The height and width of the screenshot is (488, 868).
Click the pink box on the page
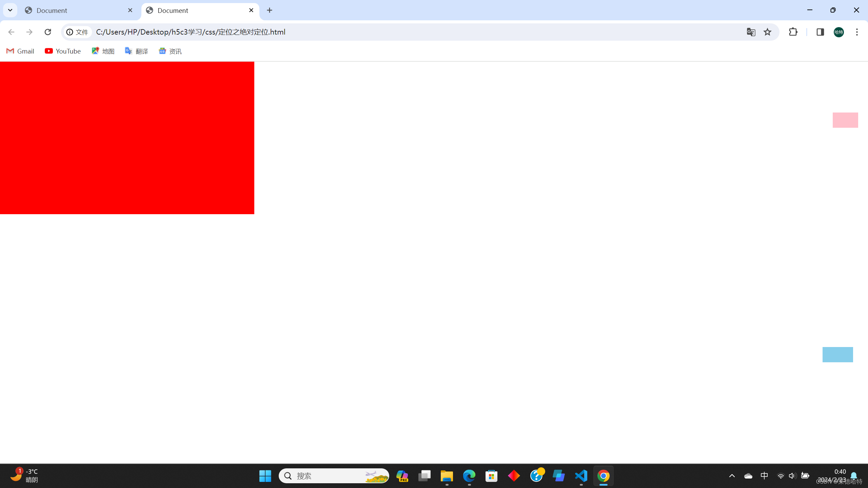pos(845,120)
